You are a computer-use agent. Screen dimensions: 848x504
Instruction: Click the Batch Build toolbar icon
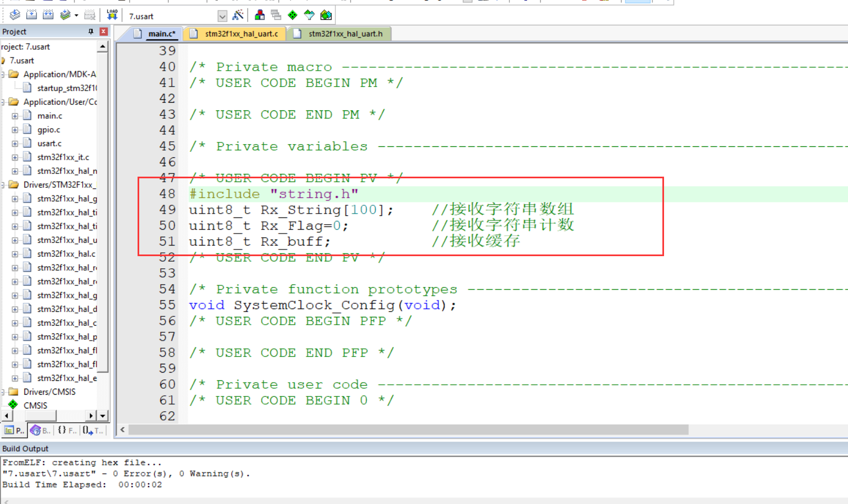(65, 15)
